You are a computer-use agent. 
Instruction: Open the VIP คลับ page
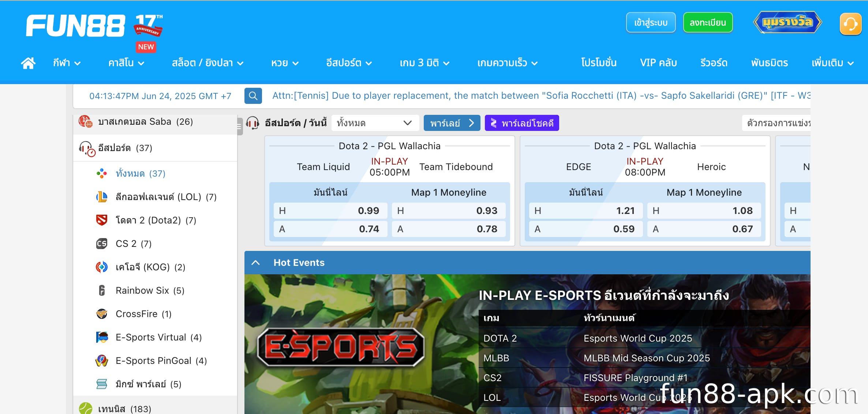(658, 63)
